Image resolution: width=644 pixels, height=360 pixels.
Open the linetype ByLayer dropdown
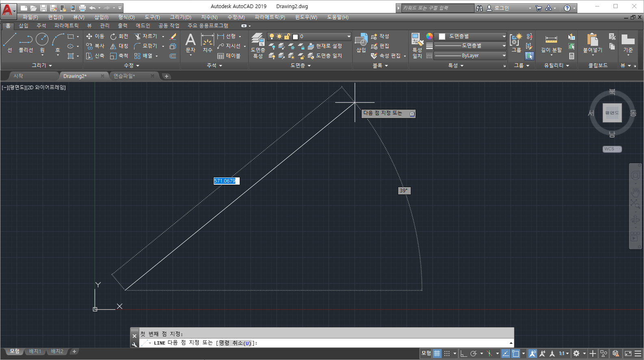point(471,56)
